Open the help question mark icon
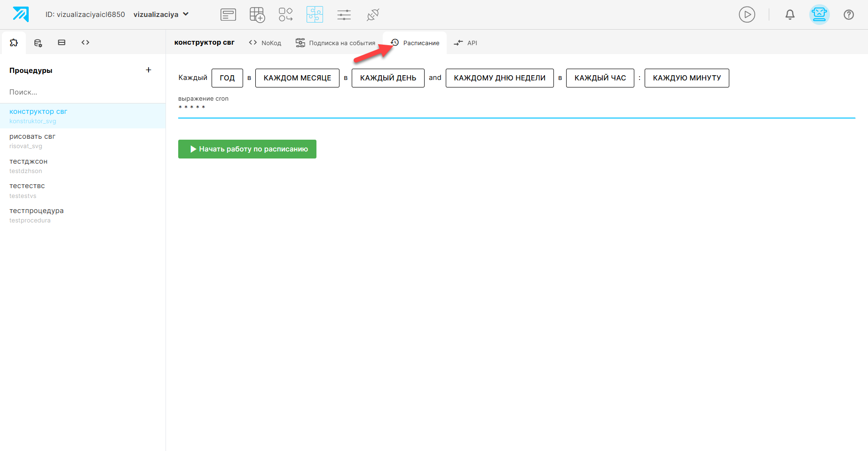Viewport: 868px width, 451px height. tap(849, 15)
